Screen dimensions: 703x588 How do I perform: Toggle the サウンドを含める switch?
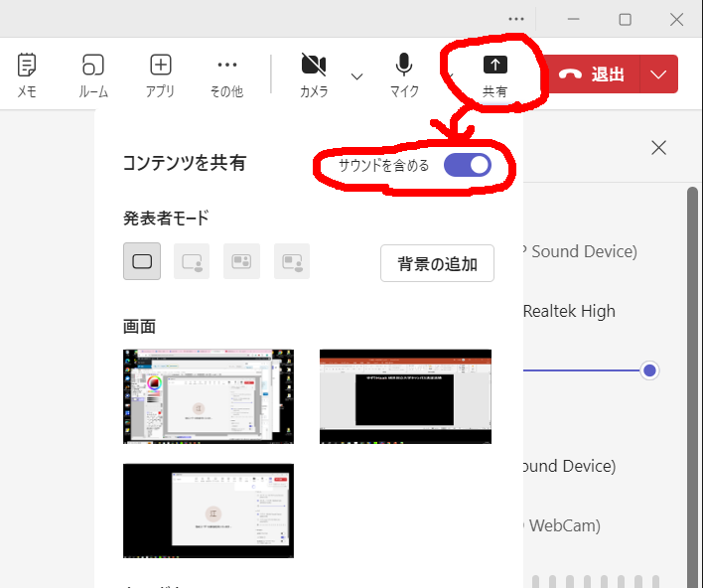click(x=468, y=165)
